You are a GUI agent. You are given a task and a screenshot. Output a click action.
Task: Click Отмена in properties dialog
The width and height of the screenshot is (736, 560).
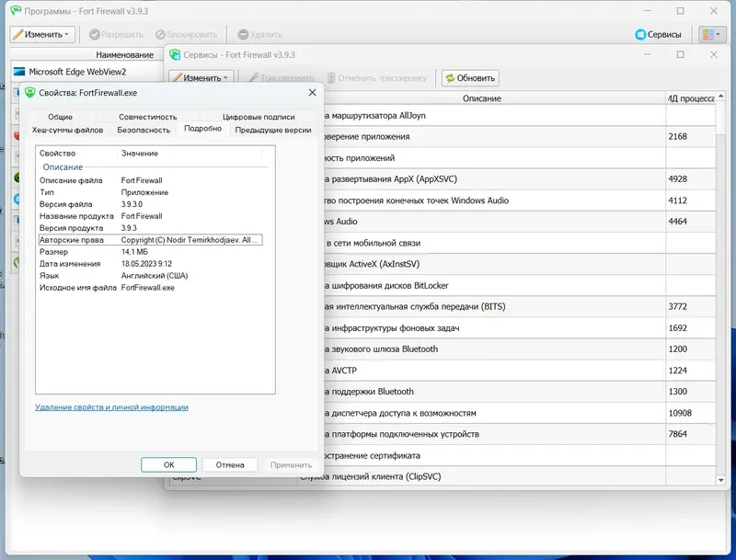click(230, 464)
